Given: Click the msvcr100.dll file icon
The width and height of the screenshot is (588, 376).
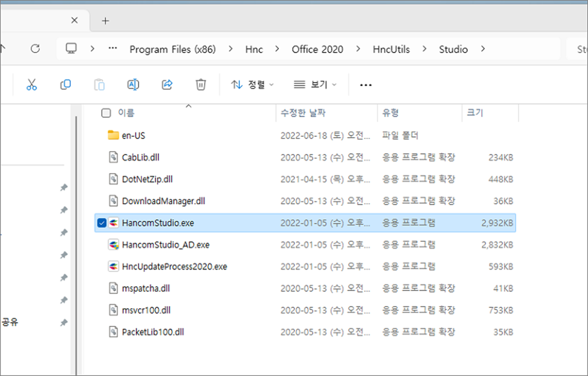Looking at the screenshot, I should click(113, 310).
